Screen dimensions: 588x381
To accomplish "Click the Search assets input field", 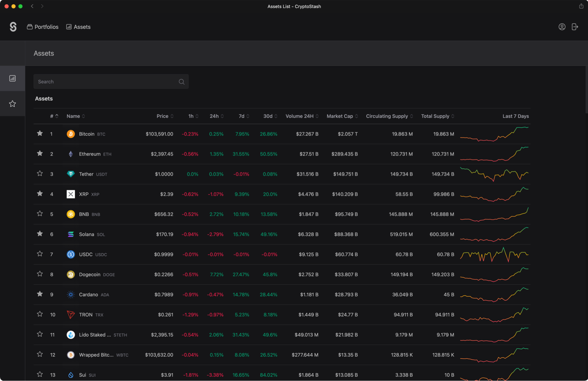I will (106, 82).
